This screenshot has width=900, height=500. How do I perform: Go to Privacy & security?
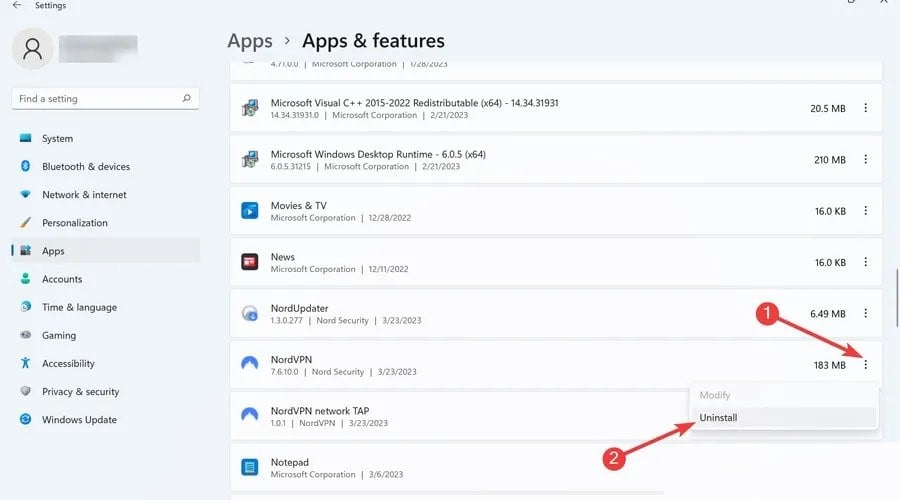tap(80, 392)
